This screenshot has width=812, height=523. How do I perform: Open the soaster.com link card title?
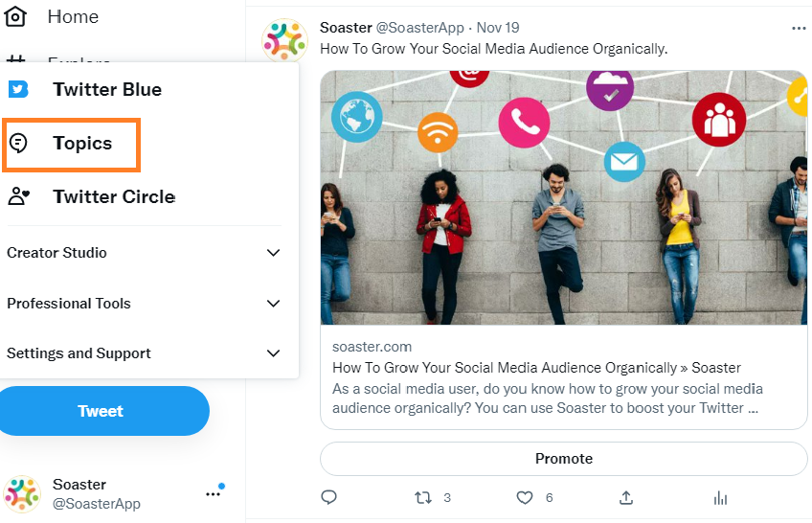pos(536,368)
